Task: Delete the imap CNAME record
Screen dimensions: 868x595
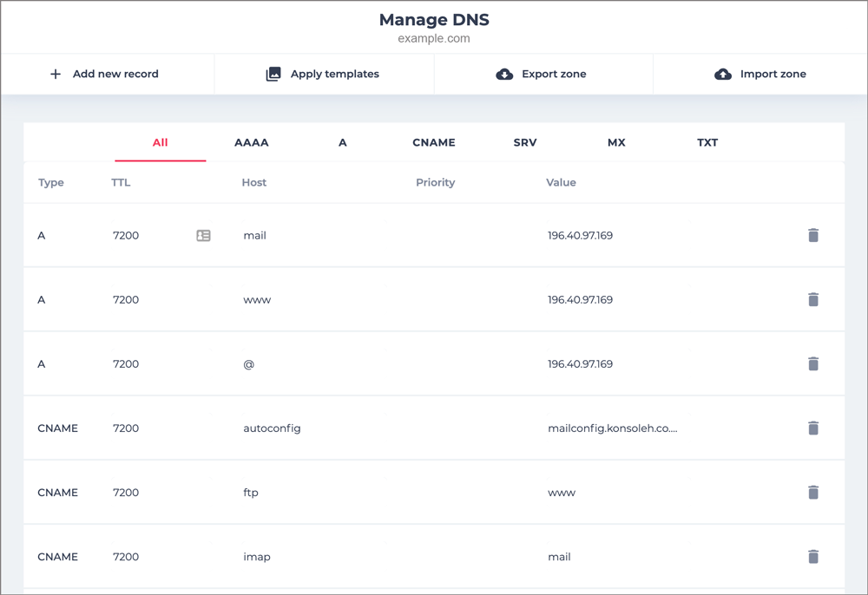Action: point(813,556)
